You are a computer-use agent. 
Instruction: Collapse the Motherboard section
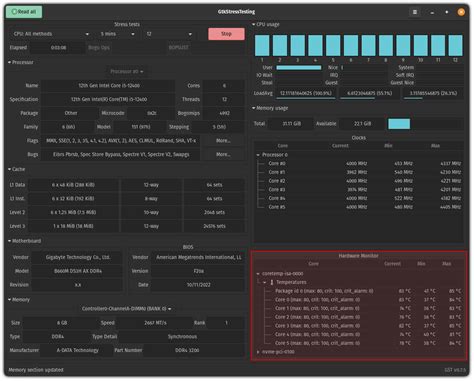click(24, 241)
